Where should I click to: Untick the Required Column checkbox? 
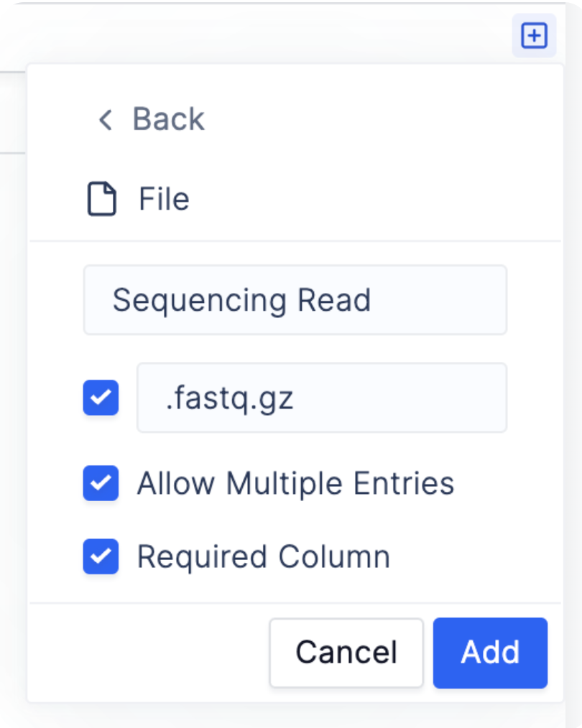(x=101, y=556)
